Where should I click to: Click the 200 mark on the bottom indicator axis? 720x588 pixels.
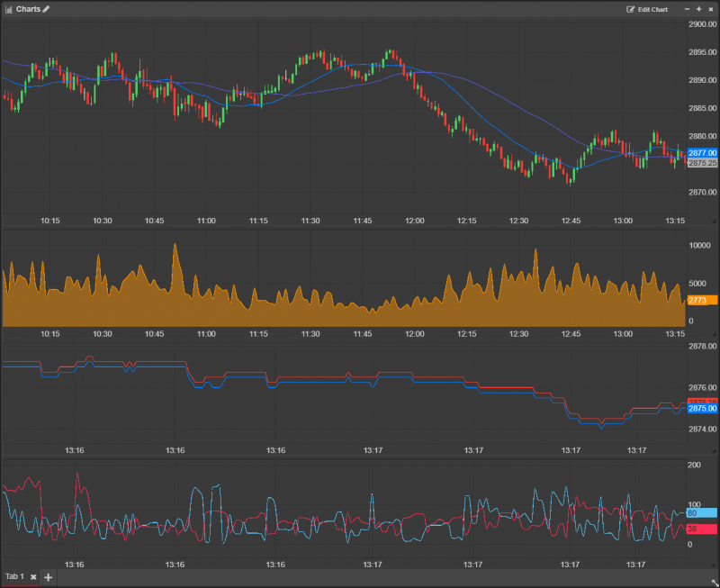click(x=694, y=465)
